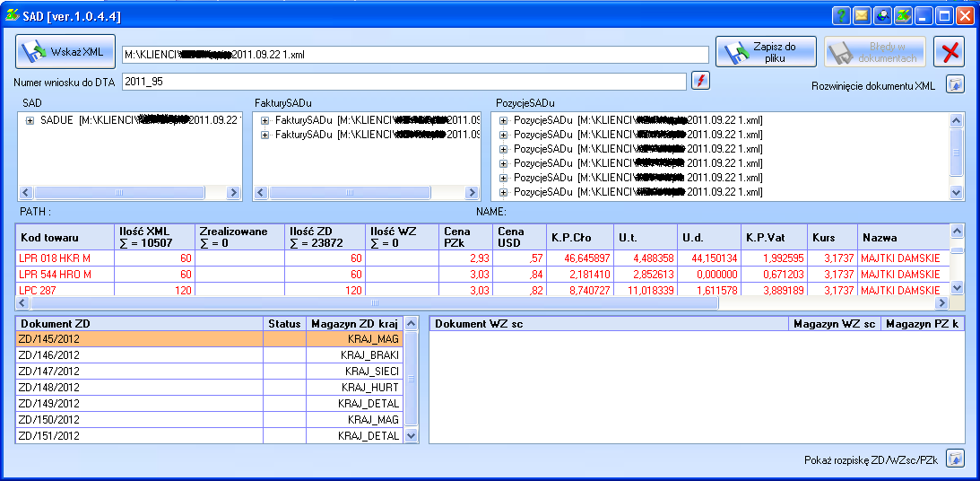Click icon beside Pokaż rozpiskę ZD/WZsc/PZk
980x481 pixels.
(956, 459)
